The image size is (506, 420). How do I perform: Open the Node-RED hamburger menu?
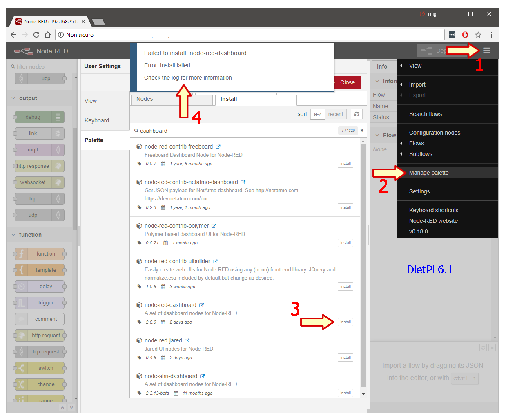(x=487, y=51)
